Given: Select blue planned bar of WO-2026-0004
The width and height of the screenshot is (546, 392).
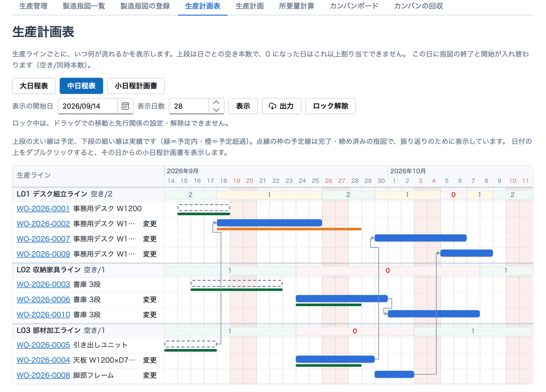Looking at the screenshot, I should [335, 359].
